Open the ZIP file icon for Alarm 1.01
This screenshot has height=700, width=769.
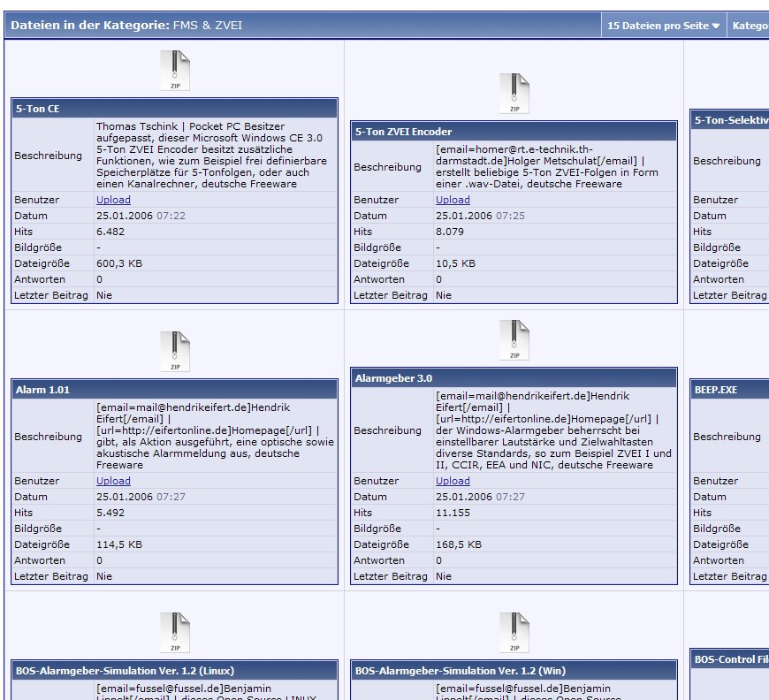(175, 352)
